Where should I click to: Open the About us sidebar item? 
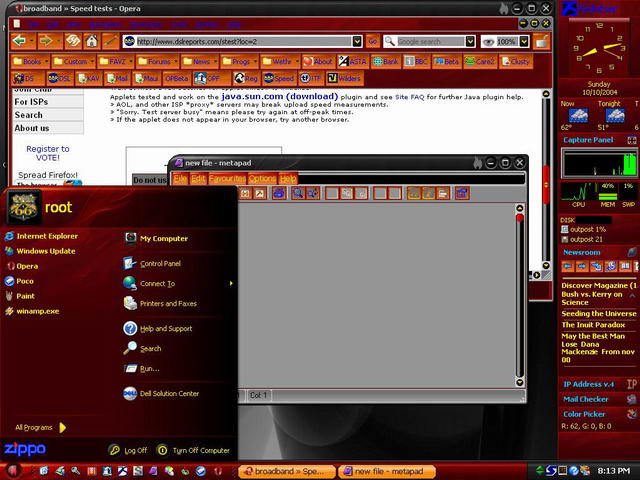click(x=48, y=128)
